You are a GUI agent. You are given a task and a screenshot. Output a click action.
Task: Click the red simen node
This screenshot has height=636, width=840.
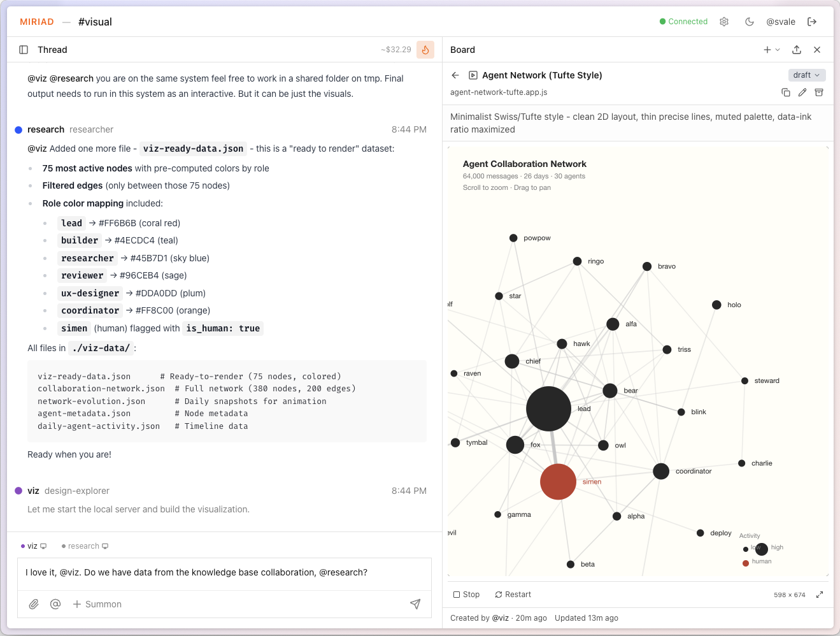pyautogui.click(x=558, y=482)
